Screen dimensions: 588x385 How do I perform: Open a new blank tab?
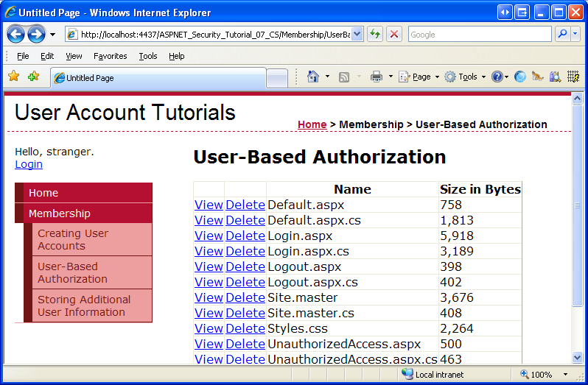(x=277, y=79)
